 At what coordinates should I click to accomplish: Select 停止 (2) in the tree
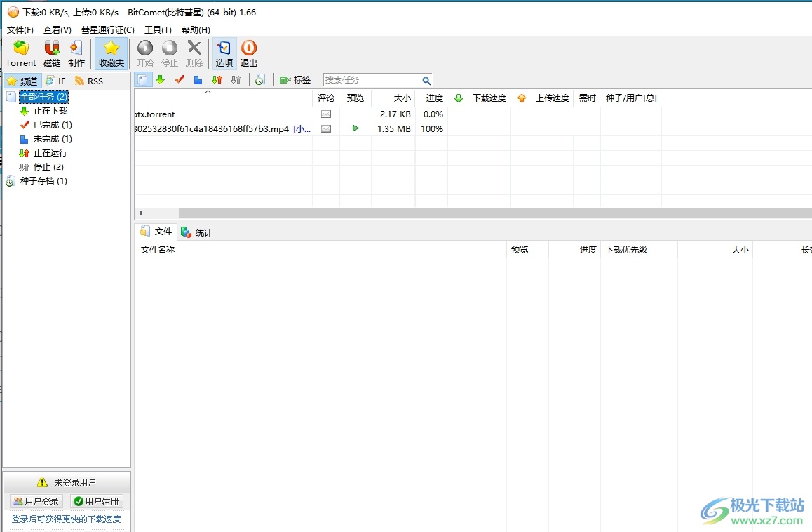48,166
